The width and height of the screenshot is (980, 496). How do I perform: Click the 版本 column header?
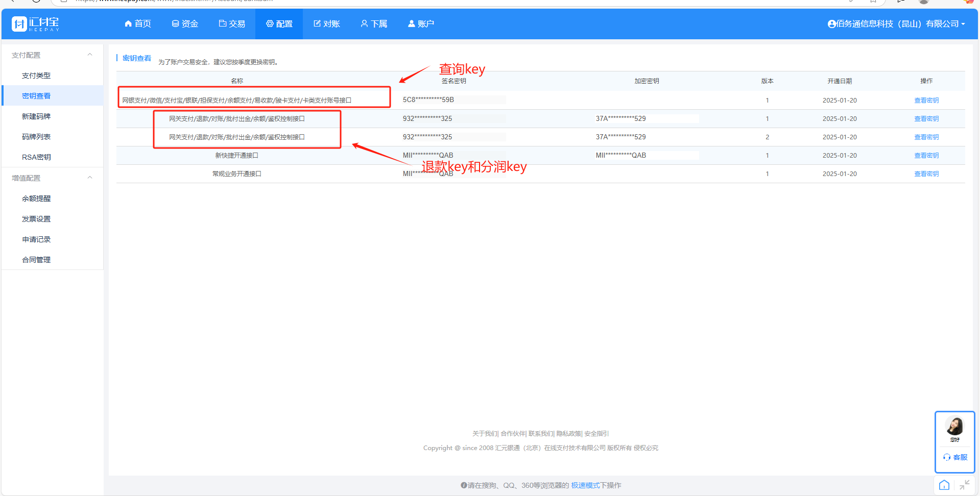(x=767, y=81)
